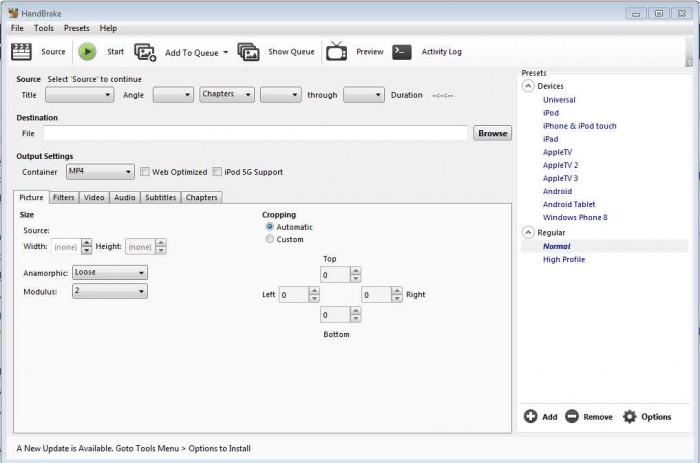Click the Start label in the toolbar

click(115, 52)
